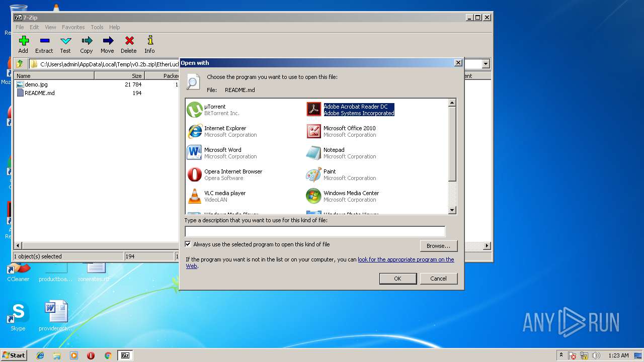Select Adobe Acrobat Reader DC program
The height and width of the screenshot is (362, 644).
[x=351, y=110]
